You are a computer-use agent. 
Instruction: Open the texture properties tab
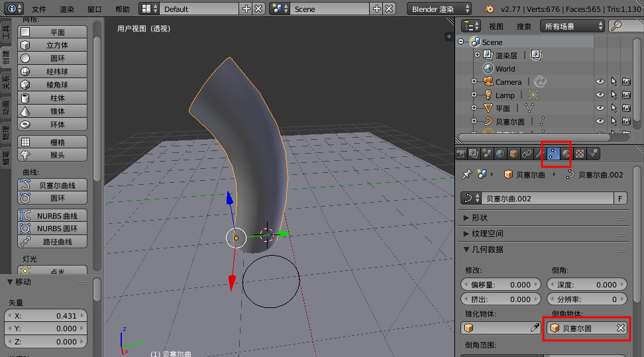pos(580,154)
